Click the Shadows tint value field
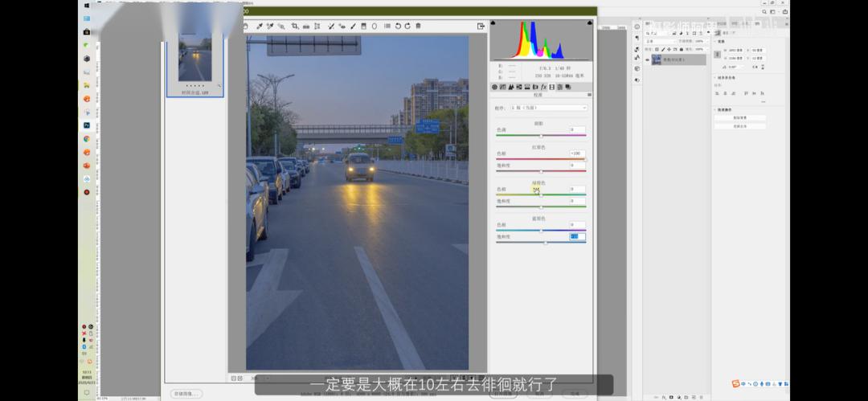The image size is (868, 401). click(577, 129)
